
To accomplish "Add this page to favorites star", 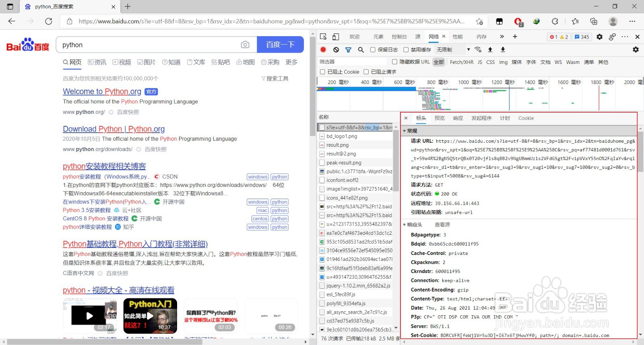I will (479, 21).
